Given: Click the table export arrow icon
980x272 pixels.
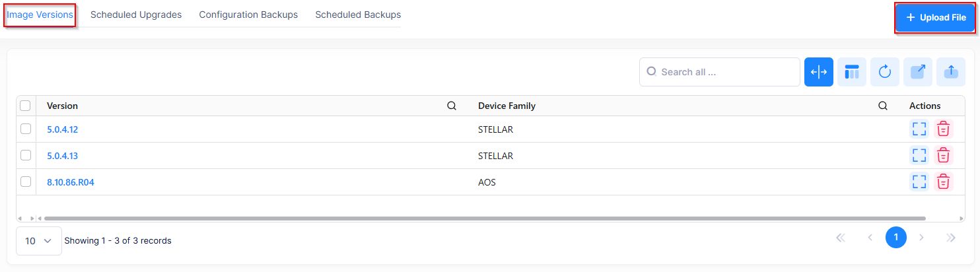Looking at the screenshot, I should click(x=918, y=72).
